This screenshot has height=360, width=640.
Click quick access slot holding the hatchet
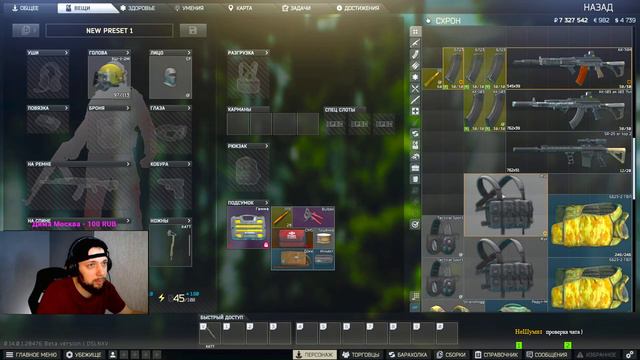pyautogui.click(x=210, y=333)
